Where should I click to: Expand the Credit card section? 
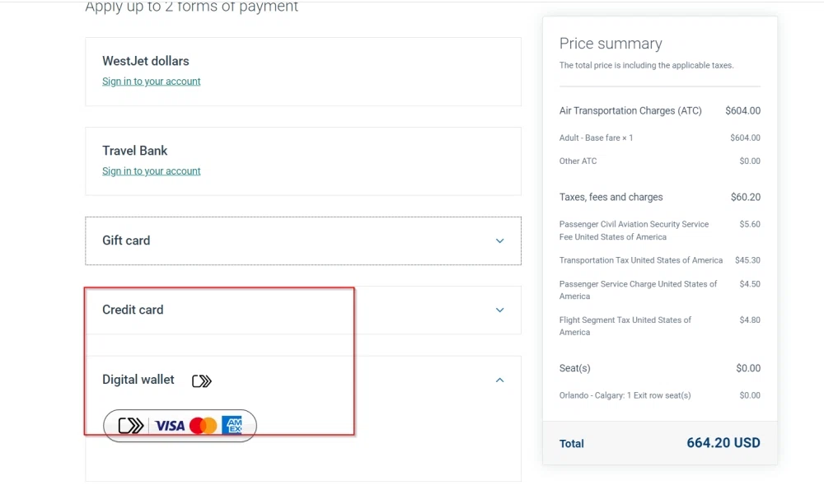[x=499, y=310]
